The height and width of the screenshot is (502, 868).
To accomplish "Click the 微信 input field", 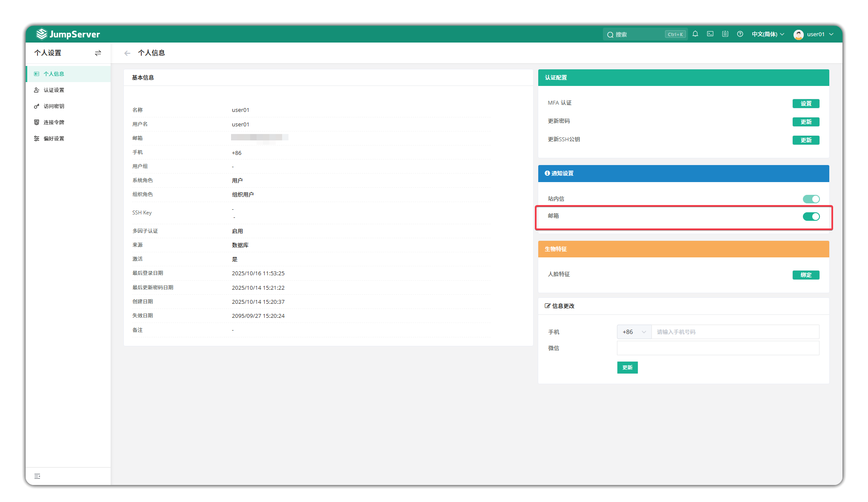I will click(x=718, y=348).
